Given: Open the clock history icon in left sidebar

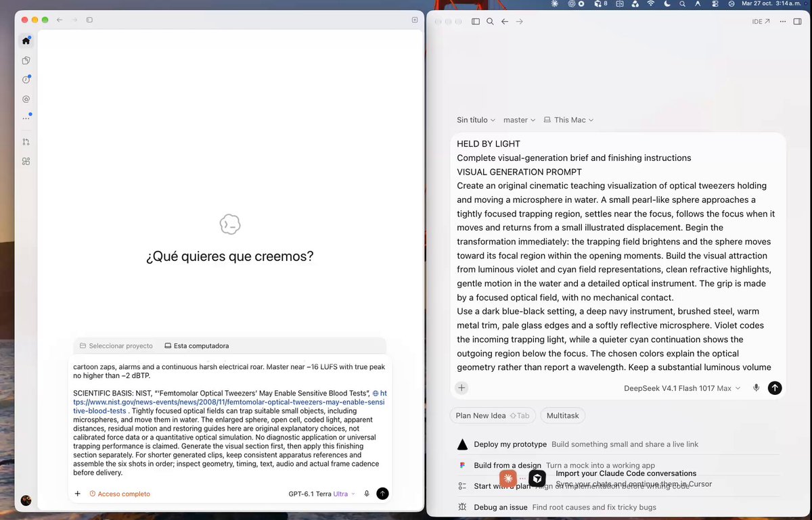Looking at the screenshot, I should pos(26,79).
